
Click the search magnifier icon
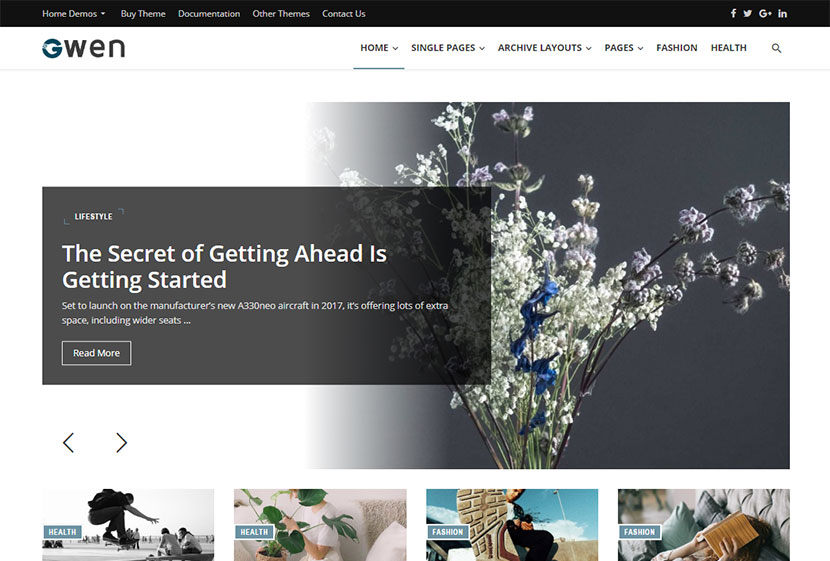(x=777, y=48)
